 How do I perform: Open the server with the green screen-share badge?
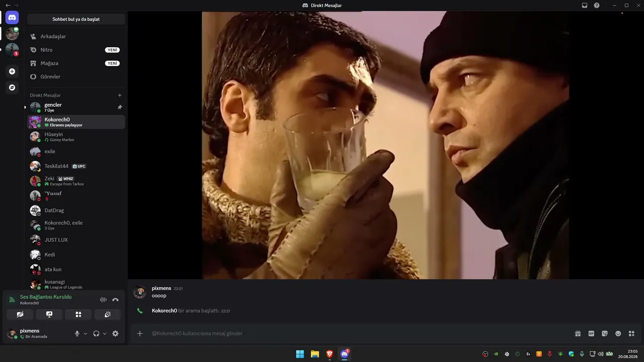click(12, 34)
